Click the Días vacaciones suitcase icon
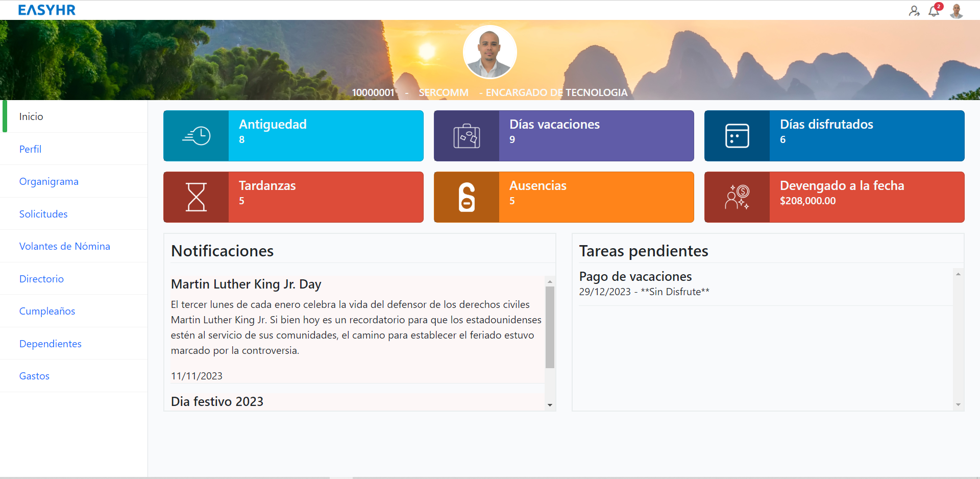 click(x=467, y=136)
